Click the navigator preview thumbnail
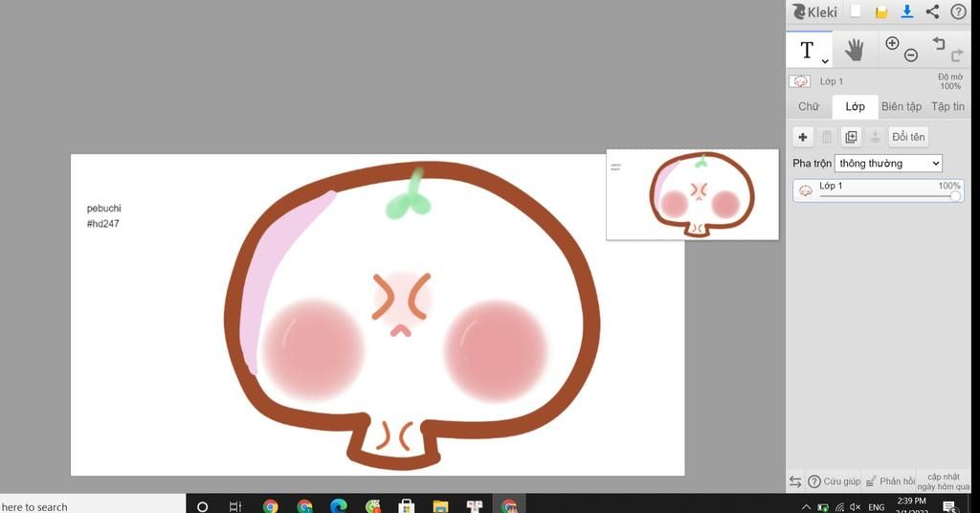980x513 pixels. pyautogui.click(x=693, y=194)
